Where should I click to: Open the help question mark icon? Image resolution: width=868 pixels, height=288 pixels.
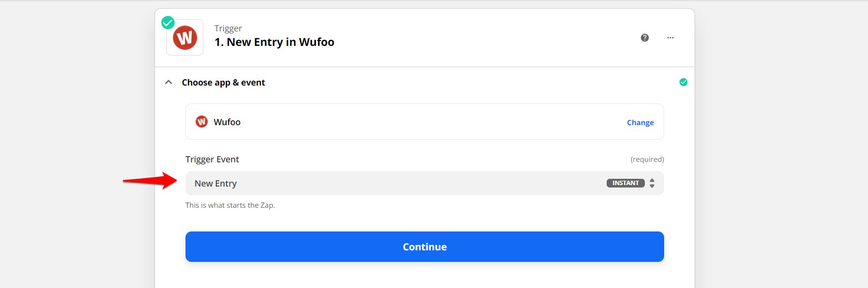[645, 38]
